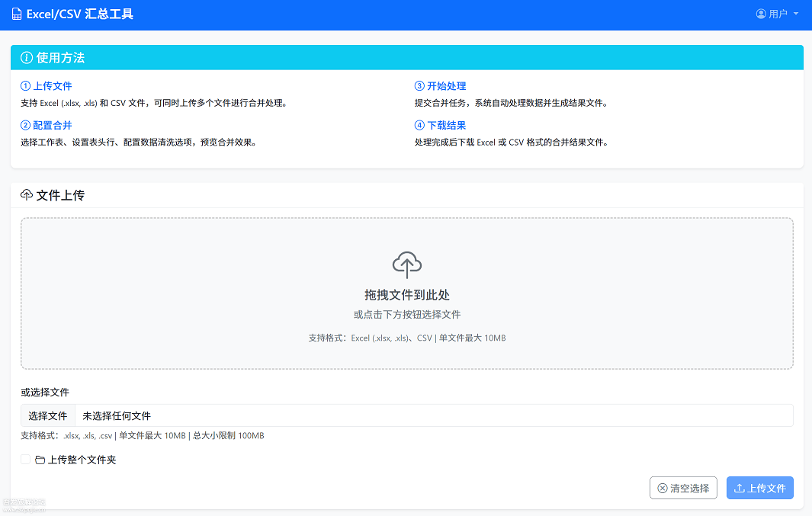Click the circled number 1 step icon
The image size is (812, 516).
pos(25,86)
